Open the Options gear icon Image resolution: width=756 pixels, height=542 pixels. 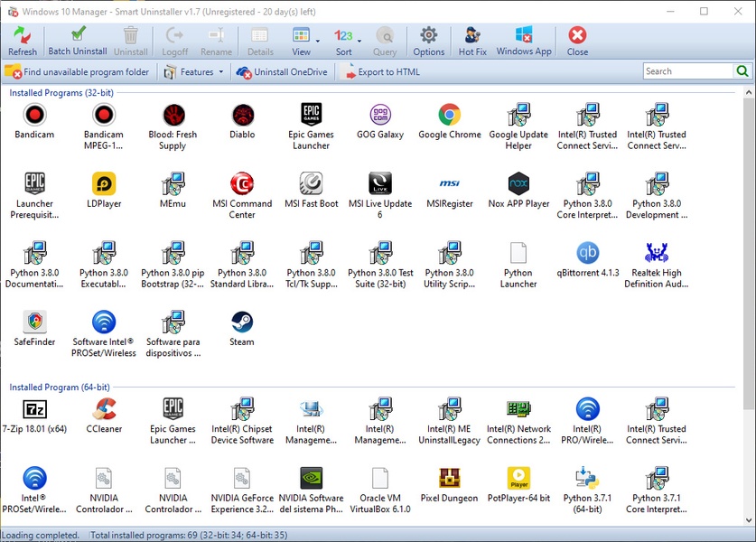(x=429, y=41)
